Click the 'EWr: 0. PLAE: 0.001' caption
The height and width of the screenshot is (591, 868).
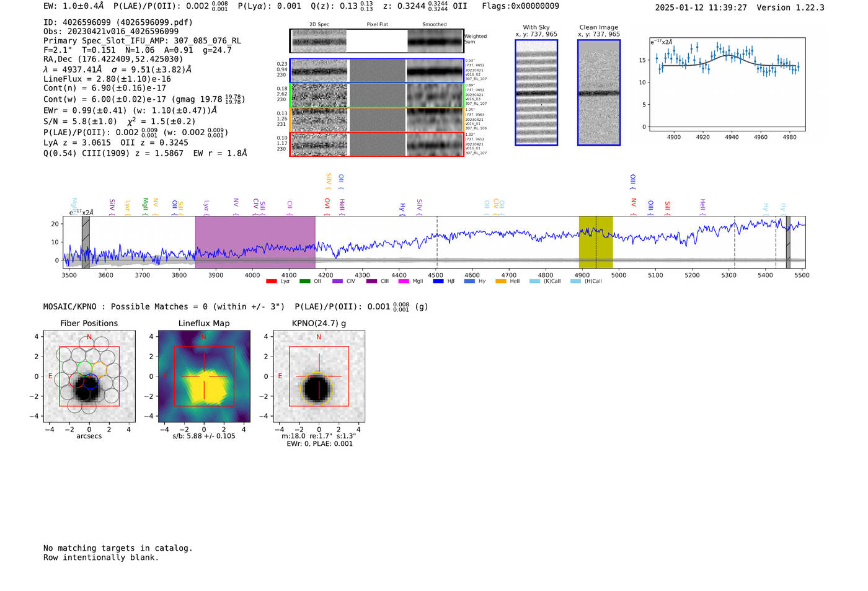319,444
